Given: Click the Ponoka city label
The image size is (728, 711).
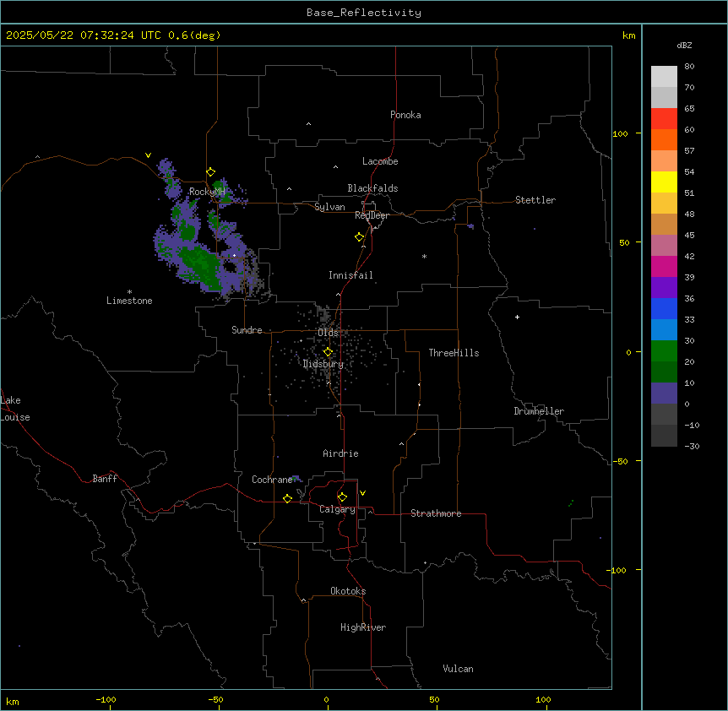Looking at the screenshot, I should coord(405,115).
